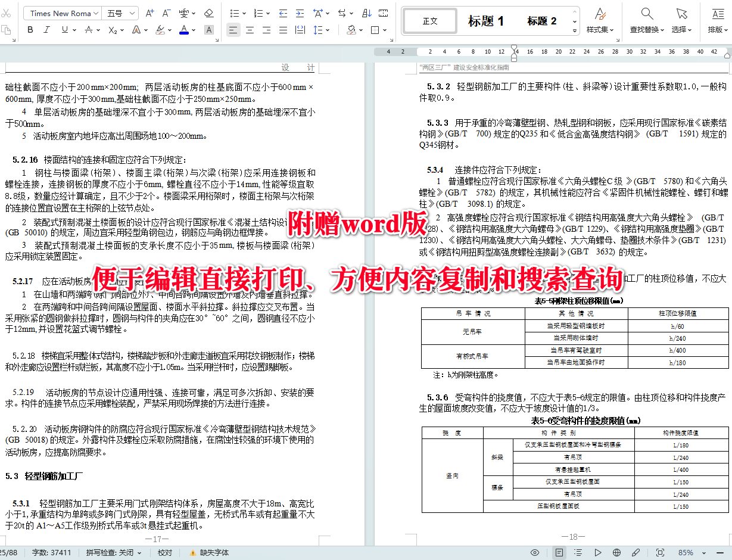Expand bullet list style dropdown arrow
The width and height of the screenshot is (732, 560).
click(244, 13)
